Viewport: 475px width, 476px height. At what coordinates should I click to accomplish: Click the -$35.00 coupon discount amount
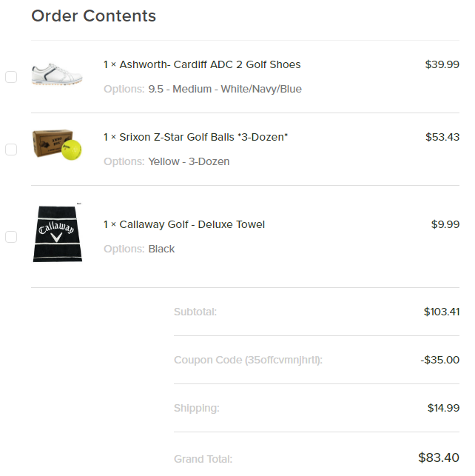coord(439,360)
